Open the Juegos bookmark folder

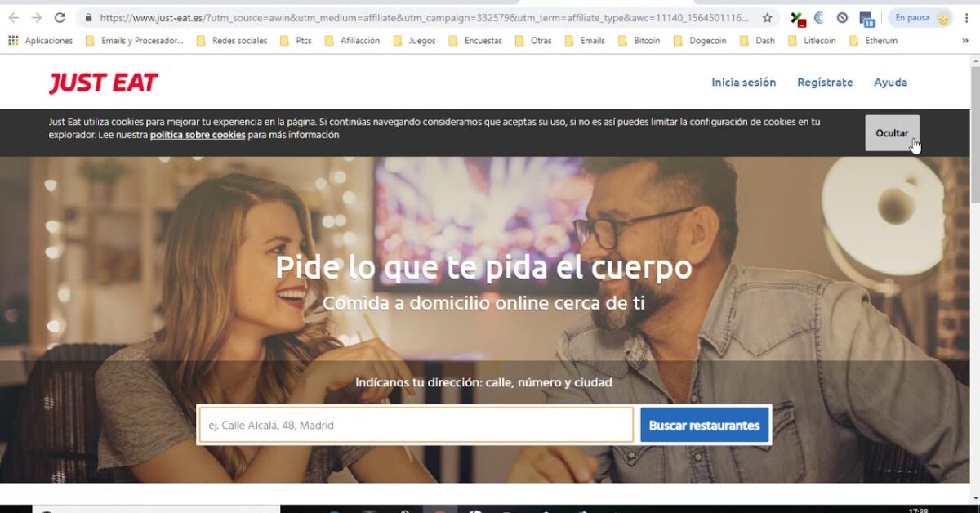(x=414, y=40)
